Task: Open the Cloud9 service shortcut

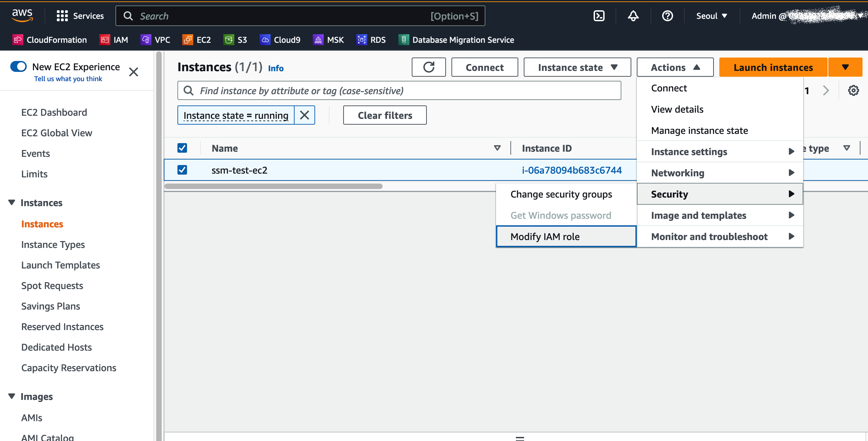Action: (280, 40)
